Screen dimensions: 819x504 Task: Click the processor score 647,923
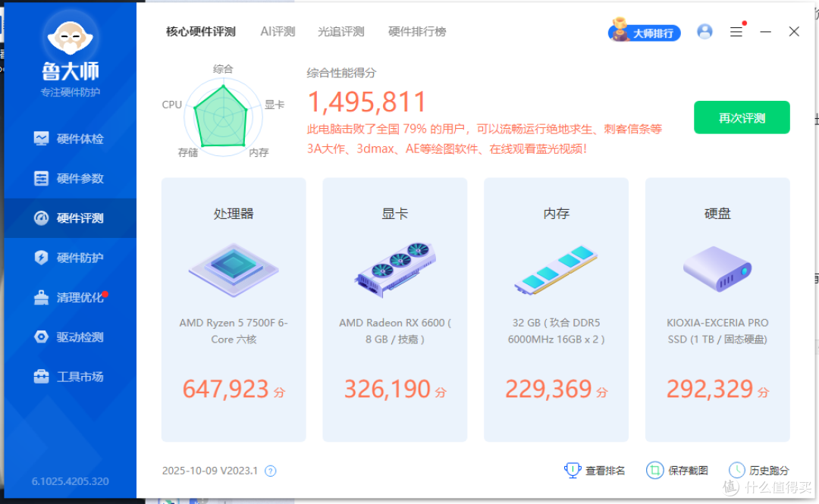(226, 389)
